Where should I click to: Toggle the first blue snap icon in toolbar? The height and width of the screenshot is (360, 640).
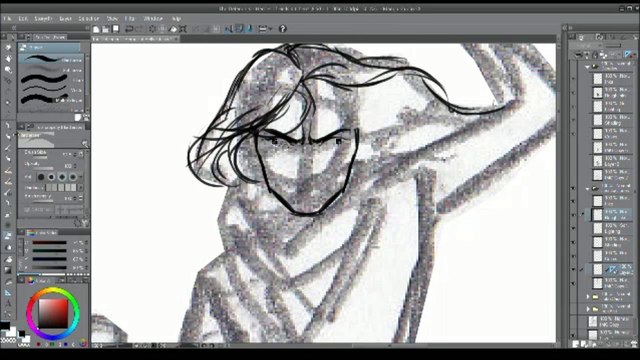(x=229, y=29)
